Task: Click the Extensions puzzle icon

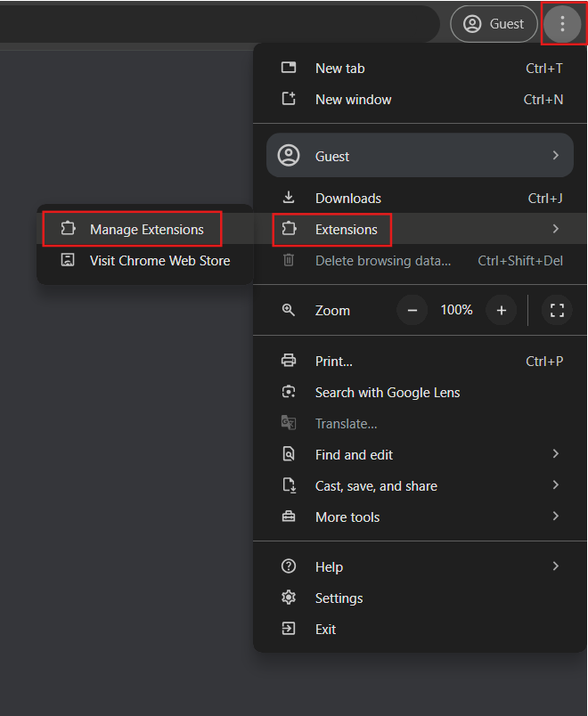Action: [289, 230]
